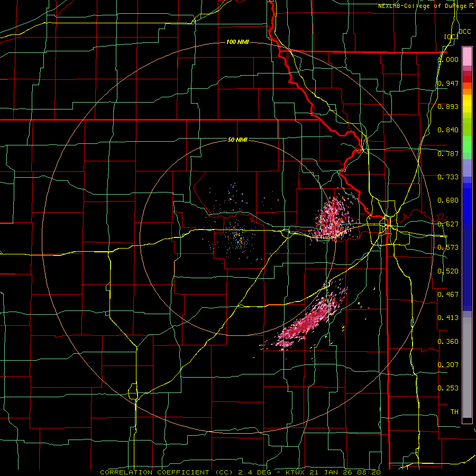
Task: Click the 1.000 value on color scale
Action: tap(448, 59)
